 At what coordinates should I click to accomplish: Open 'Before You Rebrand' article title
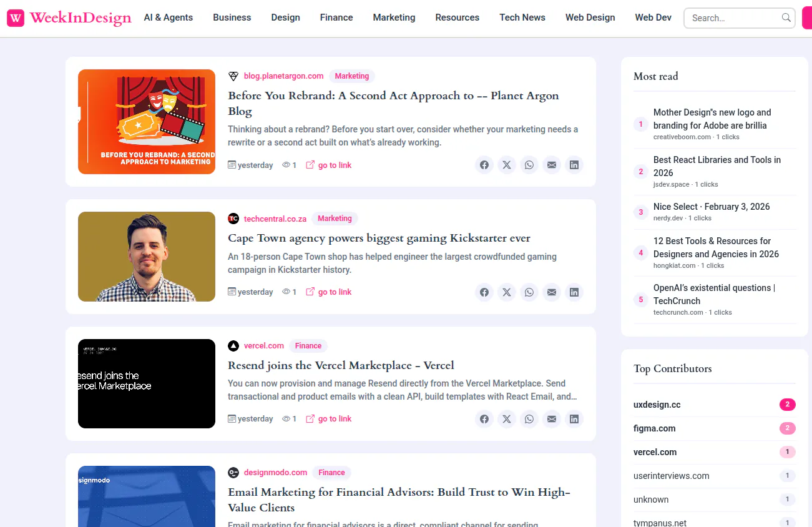393,103
